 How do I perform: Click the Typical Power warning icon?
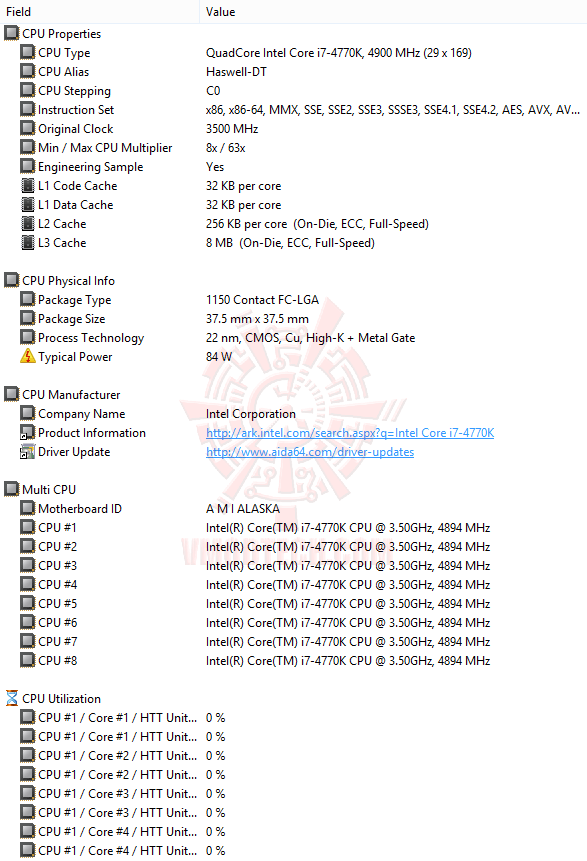click(x=27, y=356)
